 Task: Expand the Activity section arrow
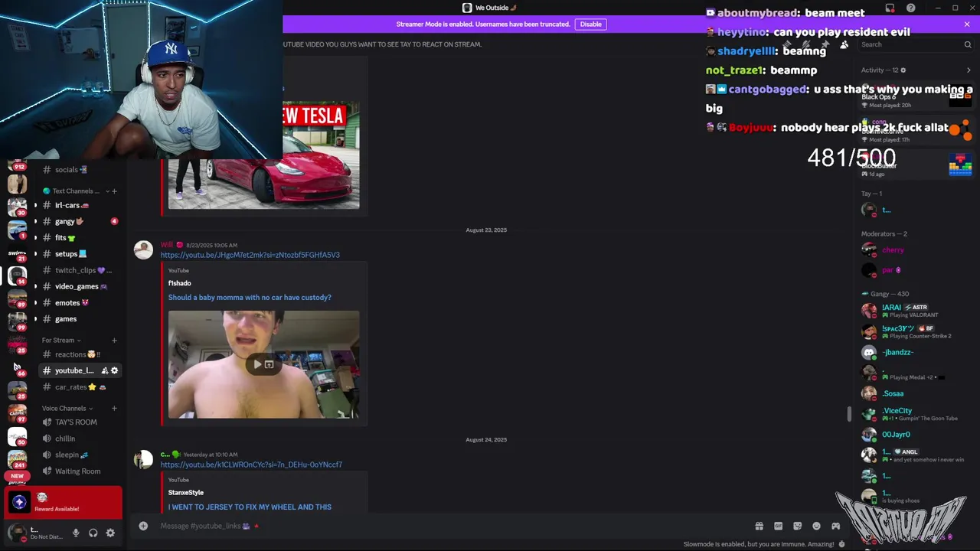click(969, 70)
